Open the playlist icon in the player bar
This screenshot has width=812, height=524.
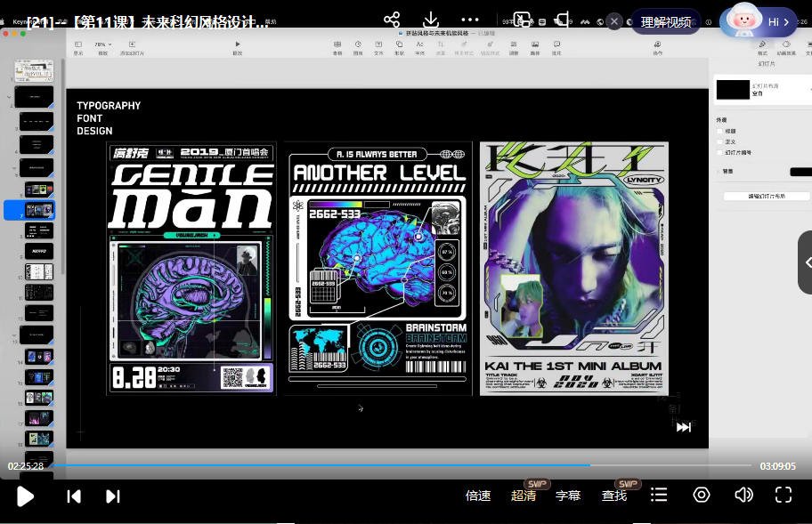point(659,495)
